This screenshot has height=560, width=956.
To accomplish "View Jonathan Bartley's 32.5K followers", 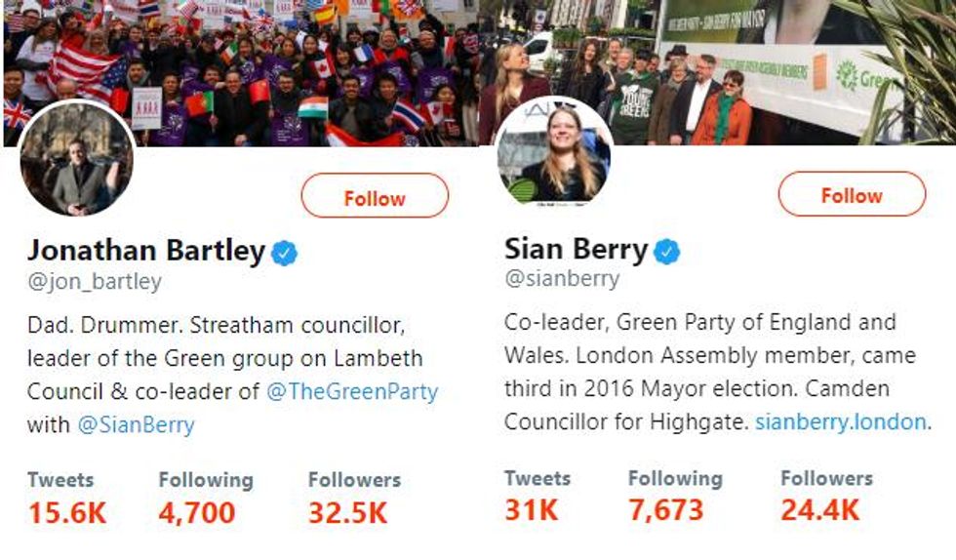I will 354,498.
